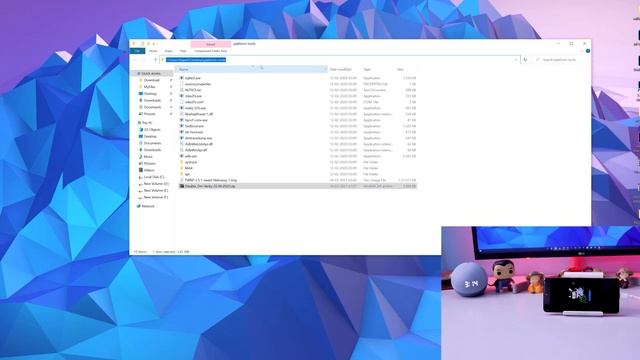
Task: Open Local Disk (C:)
Action: click(x=154, y=177)
